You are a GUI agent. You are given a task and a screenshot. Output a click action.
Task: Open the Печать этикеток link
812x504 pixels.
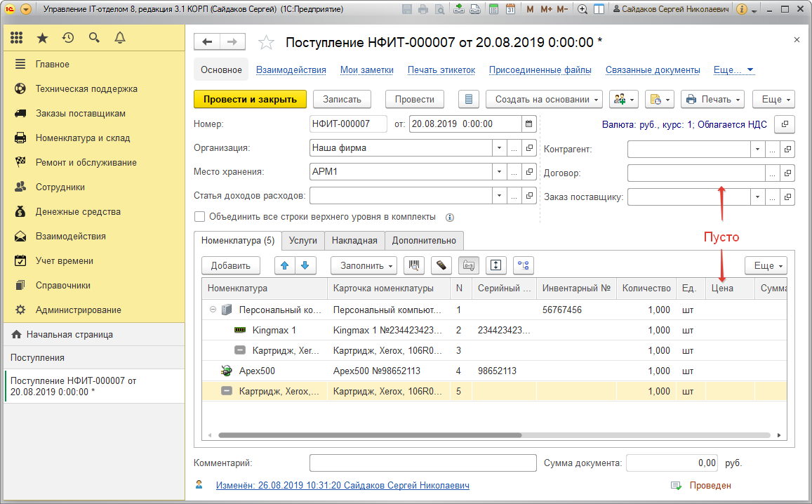(x=441, y=70)
